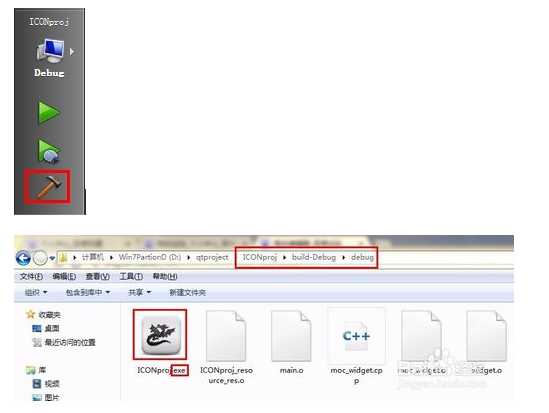Open the 帮助(H) menu

[165, 277]
